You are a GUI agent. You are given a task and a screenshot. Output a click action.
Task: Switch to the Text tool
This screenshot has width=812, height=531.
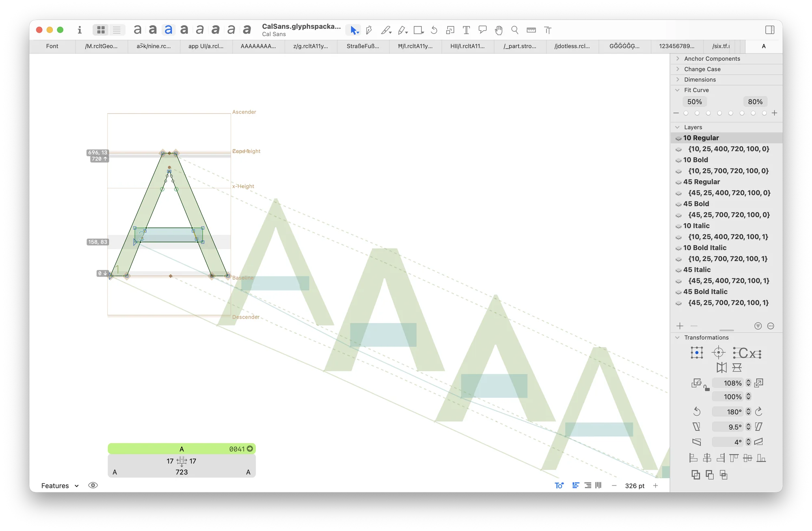tap(466, 30)
